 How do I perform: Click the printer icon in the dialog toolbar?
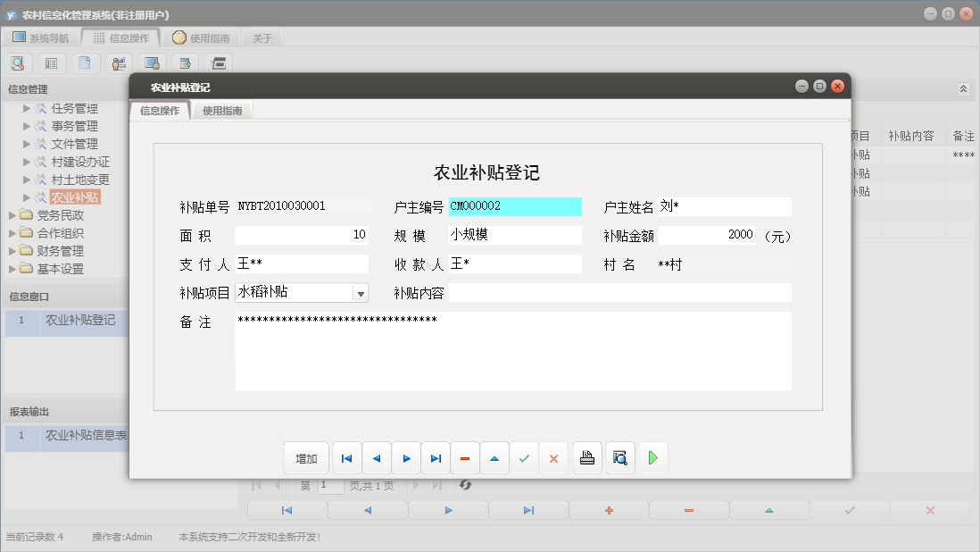(587, 457)
